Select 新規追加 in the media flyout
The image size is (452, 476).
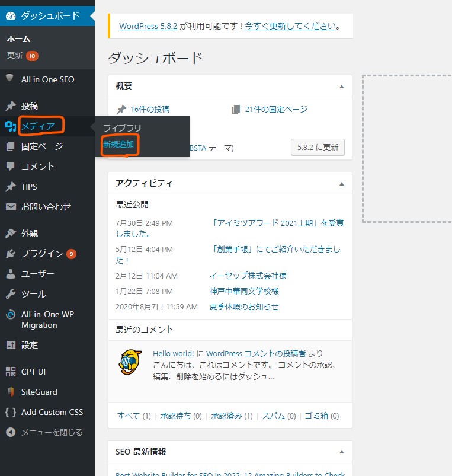click(x=118, y=145)
